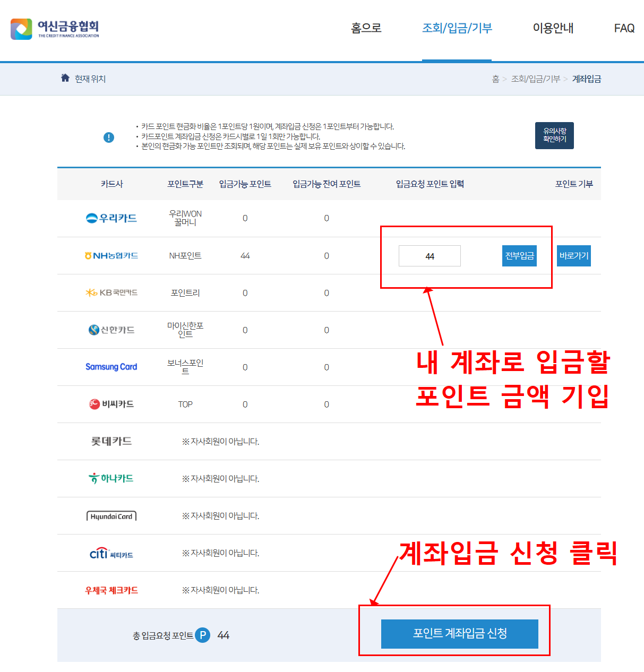Click the 입금가능 잔여 포인트 column header
The image size is (644, 672).
pos(327,184)
